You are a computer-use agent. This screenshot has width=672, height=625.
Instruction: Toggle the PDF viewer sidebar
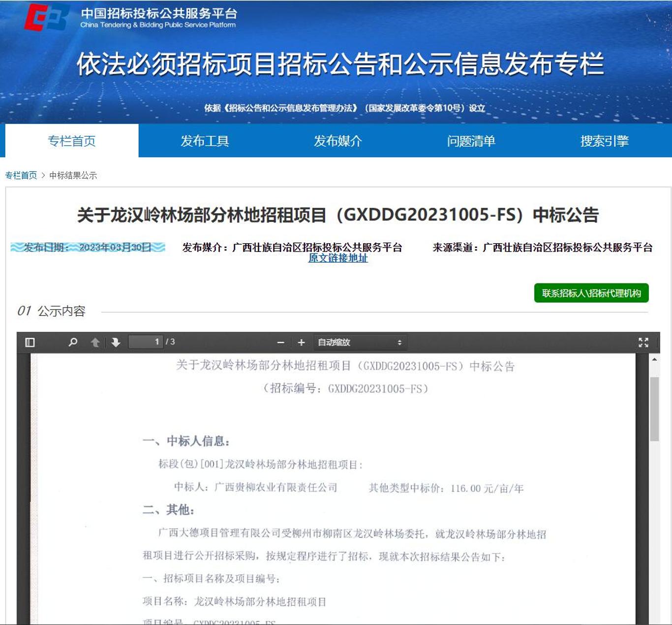pos(30,342)
